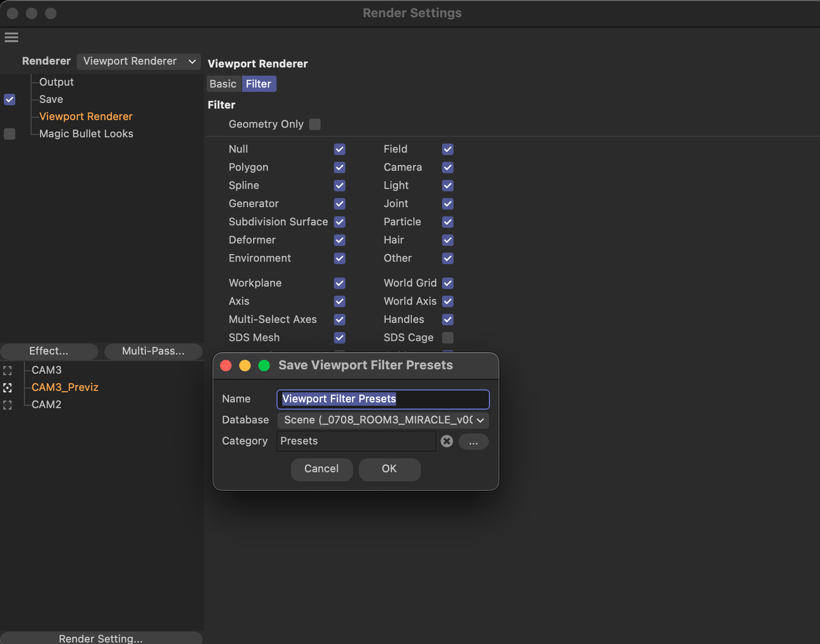This screenshot has height=644, width=820.
Task: Switch to the Basic tab
Action: point(223,84)
